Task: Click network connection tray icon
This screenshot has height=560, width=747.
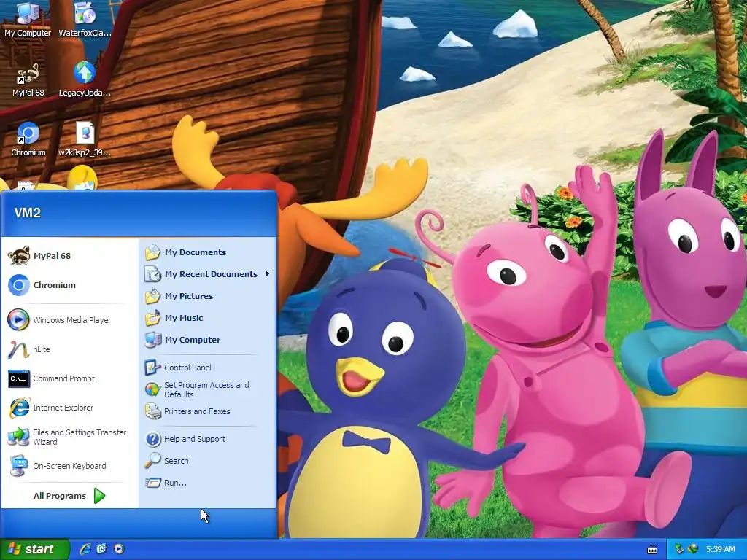Action: click(693, 549)
